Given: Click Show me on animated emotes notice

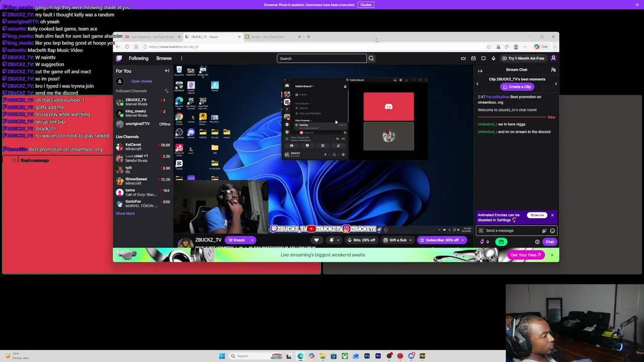Looking at the screenshot, I should [x=537, y=215].
